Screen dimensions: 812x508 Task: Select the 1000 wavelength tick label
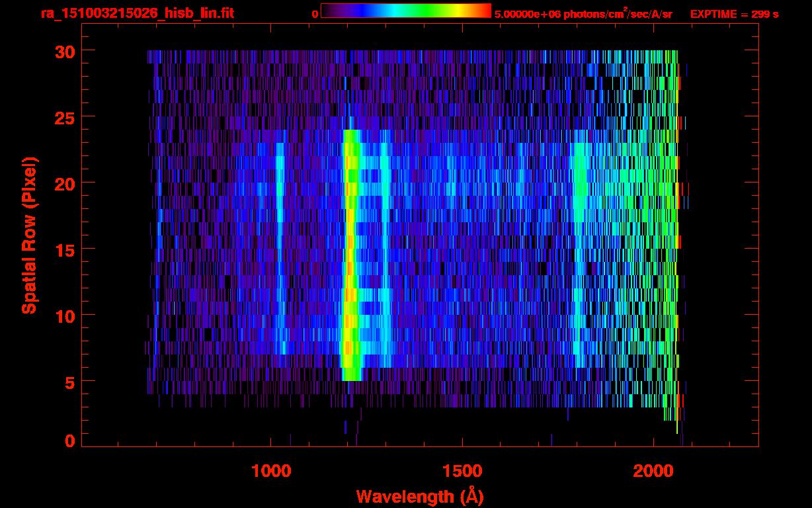tap(270, 470)
